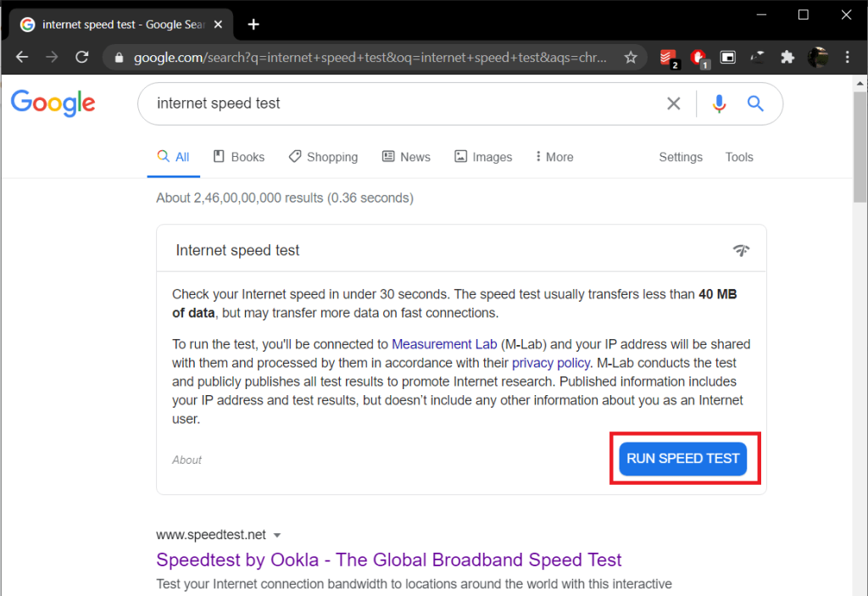
Task: Reload the current page
Action: (82, 58)
